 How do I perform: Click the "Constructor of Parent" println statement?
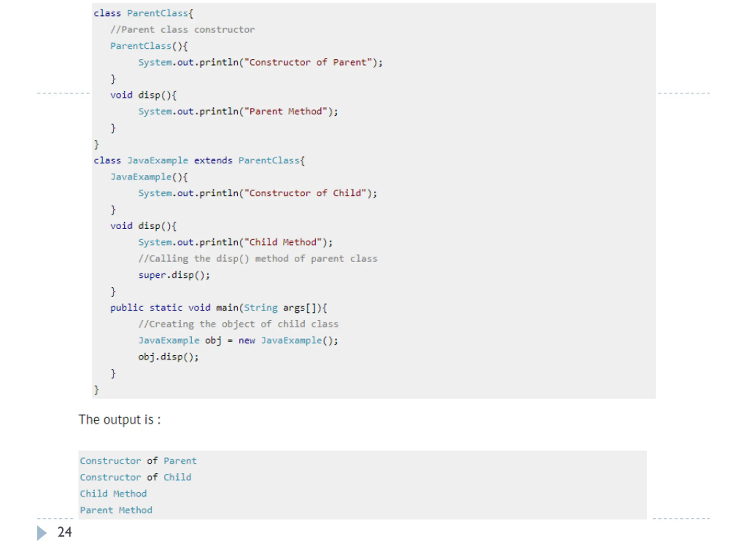(x=260, y=62)
